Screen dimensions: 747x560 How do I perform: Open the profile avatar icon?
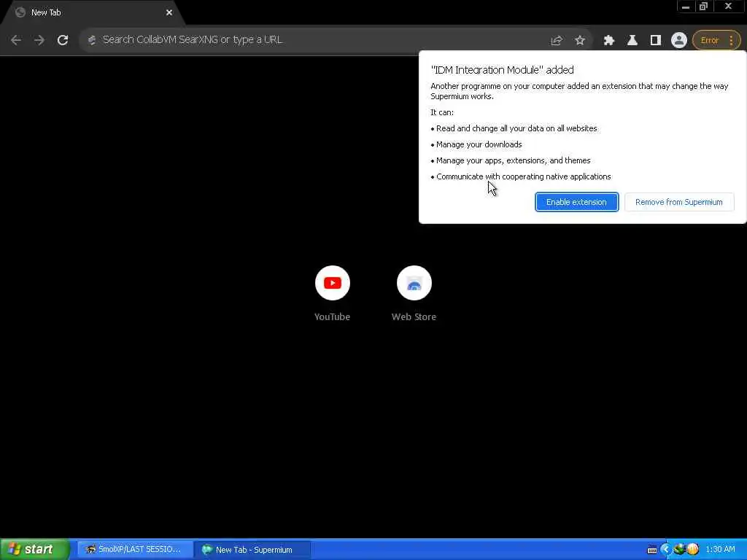click(679, 41)
